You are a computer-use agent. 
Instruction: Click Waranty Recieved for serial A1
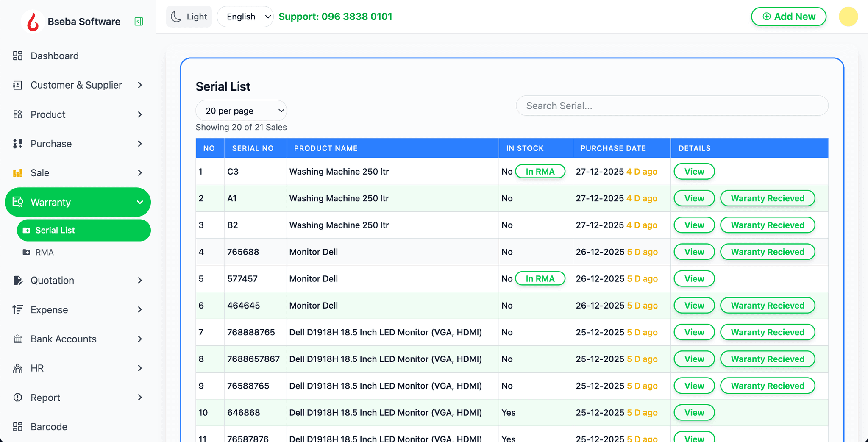tap(767, 198)
